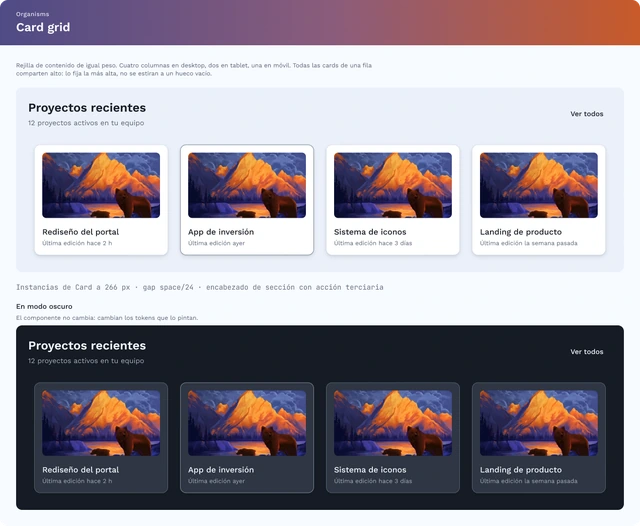Viewport: 640px width, 526px height.
Task: Click the 'Organisms' breadcrumb label
Action: tap(32, 14)
